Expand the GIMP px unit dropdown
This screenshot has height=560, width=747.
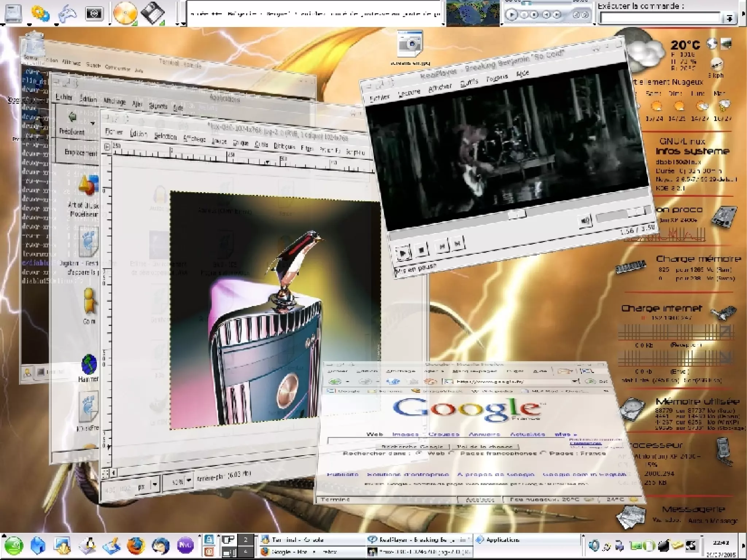pos(155,484)
